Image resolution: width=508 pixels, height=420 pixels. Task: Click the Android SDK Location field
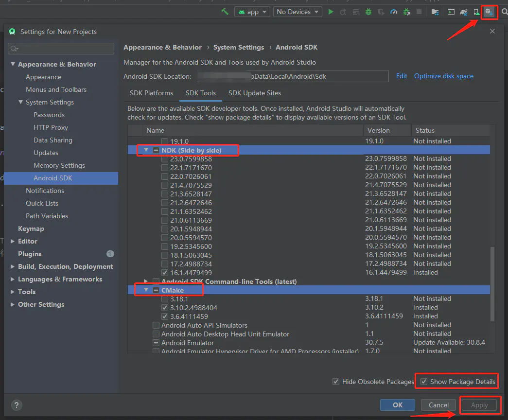[x=293, y=76]
